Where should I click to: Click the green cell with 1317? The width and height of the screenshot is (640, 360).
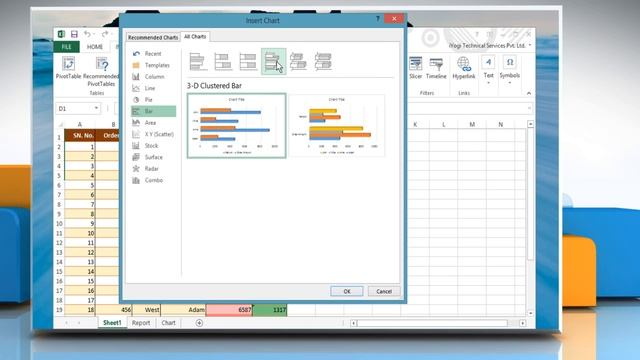(270, 310)
